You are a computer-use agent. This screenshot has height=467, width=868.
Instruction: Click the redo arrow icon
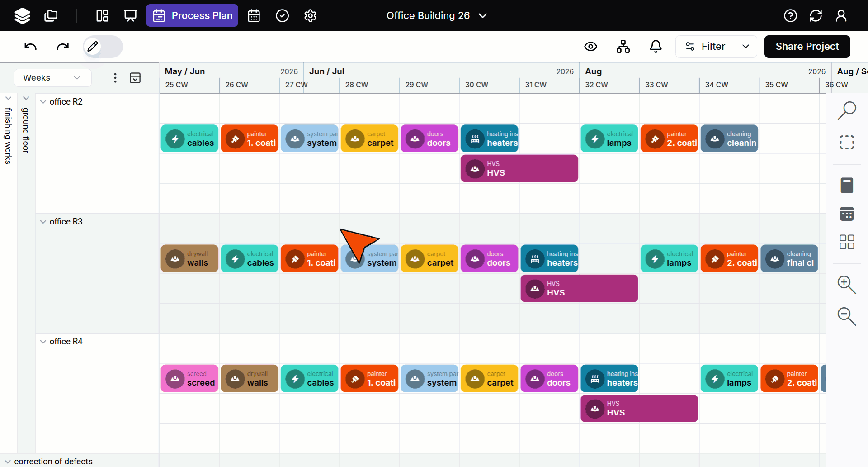click(62, 47)
